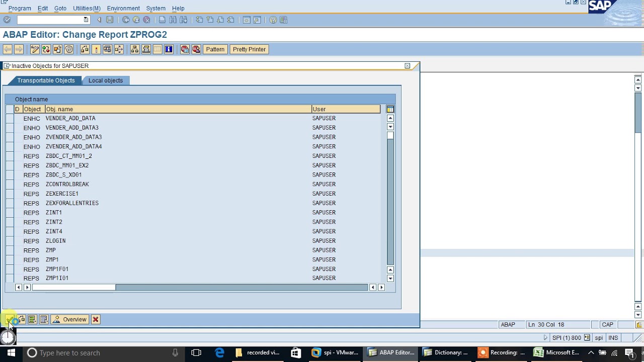This screenshot has height=362, width=644.
Task: Open the Utilities(M) menu
Action: point(87,9)
